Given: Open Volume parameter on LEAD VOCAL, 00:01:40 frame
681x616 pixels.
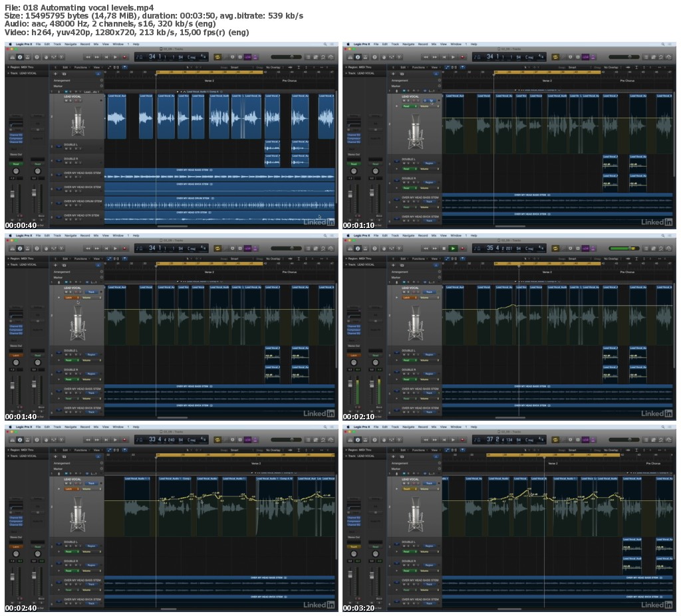Looking at the screenshot, I should click(x=91, y=298).
